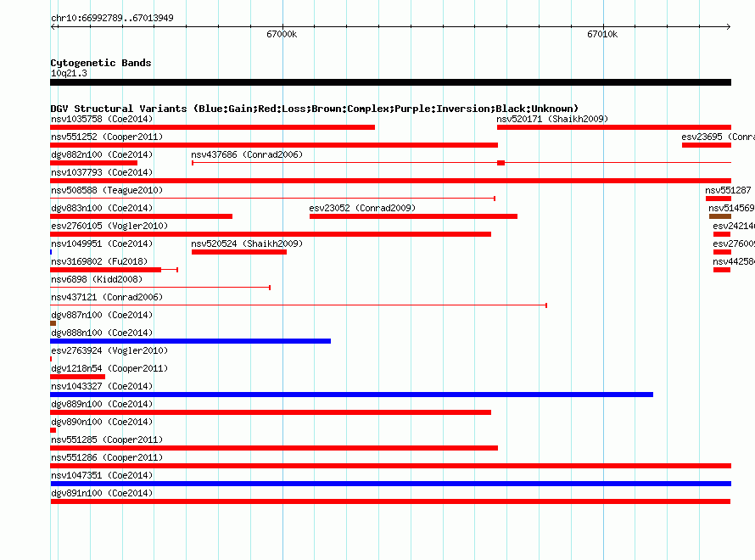Click the red bar under nsv551287
The image size is (755, 560).
tap(719, 199)
